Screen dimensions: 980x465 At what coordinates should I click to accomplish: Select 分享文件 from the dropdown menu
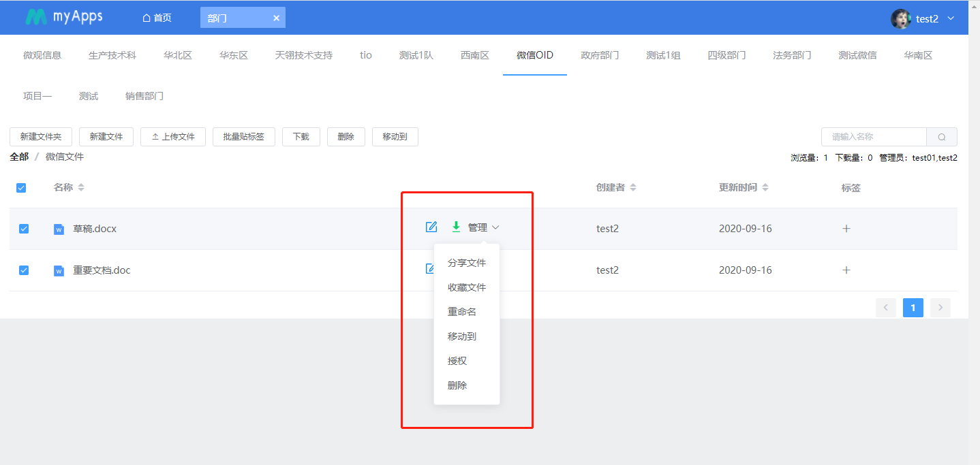pos(467,263)
